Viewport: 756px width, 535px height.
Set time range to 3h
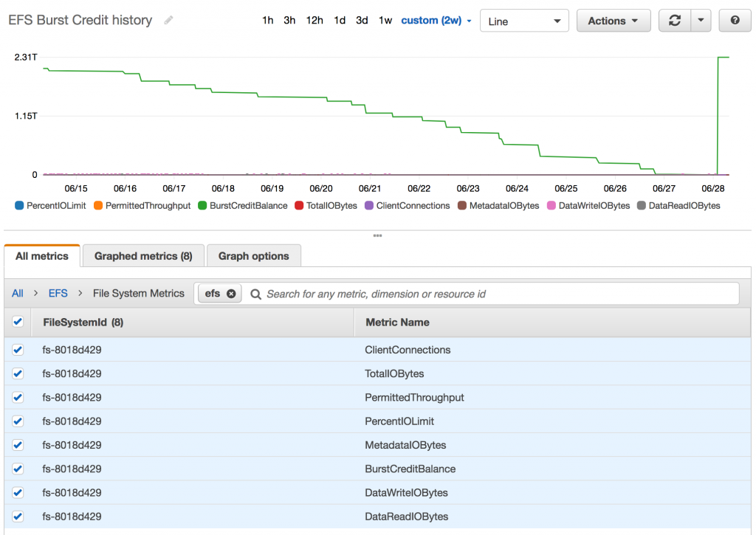(289, 20)
